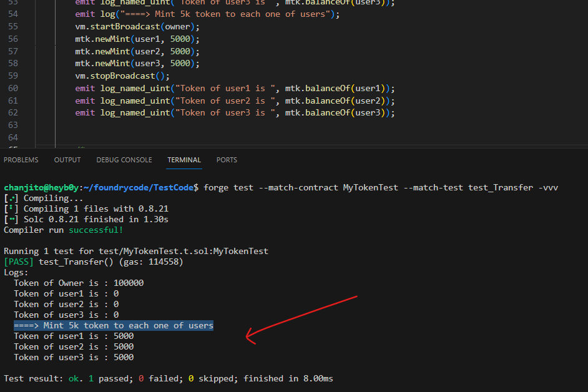Click the 'Running 1 test for' terminal line
This screenshot has height=392, width=588.
[x=136, y=251]
